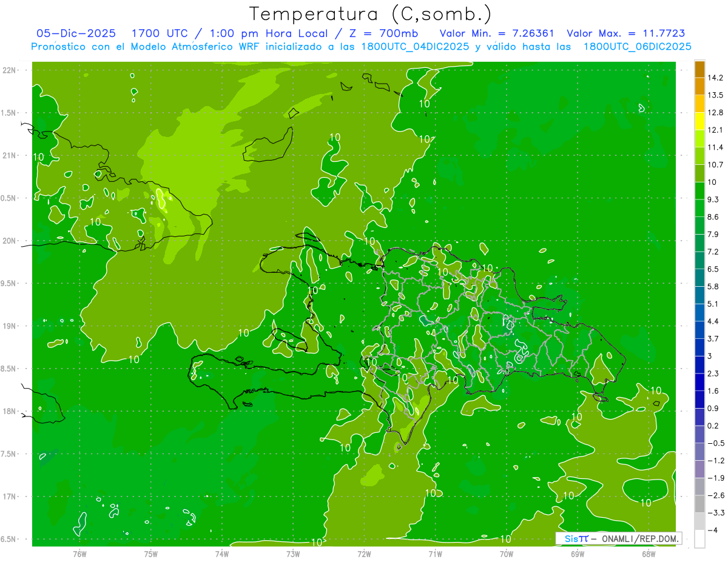Pick the white swatch below -4
Screen dimensions: 728x562
(x=699, y=539)
